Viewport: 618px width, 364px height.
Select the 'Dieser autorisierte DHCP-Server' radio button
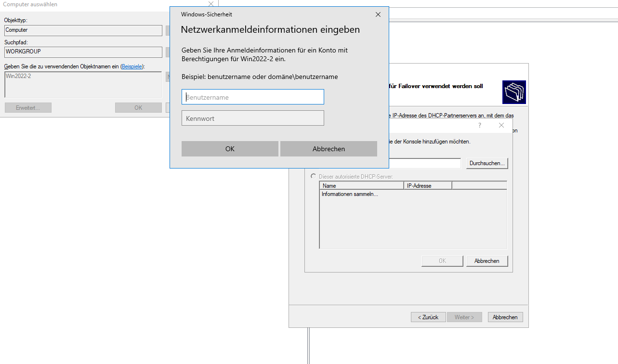313,177
